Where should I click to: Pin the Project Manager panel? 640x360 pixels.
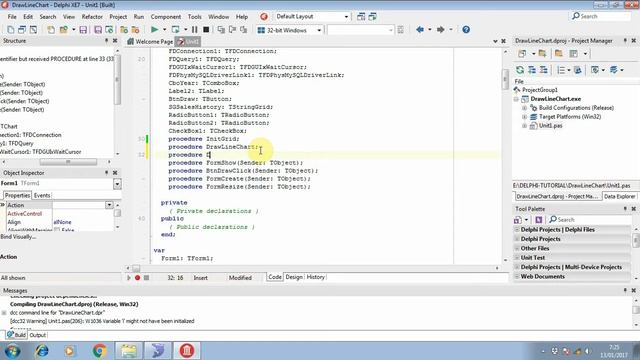pos(625,41)
